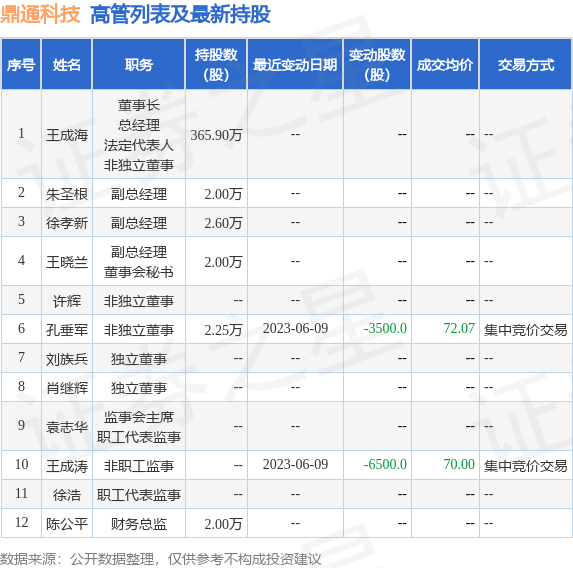Click the 2.00万 holdings in 朱圣根 row
This screenshot has height=568, width=573.
[223, 194]
